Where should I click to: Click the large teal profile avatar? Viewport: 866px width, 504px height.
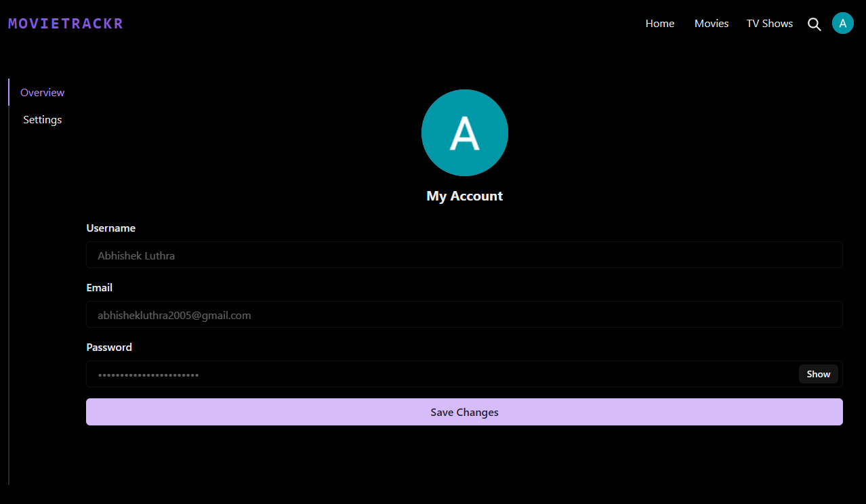pyautogui.click(x=464, y=133)
